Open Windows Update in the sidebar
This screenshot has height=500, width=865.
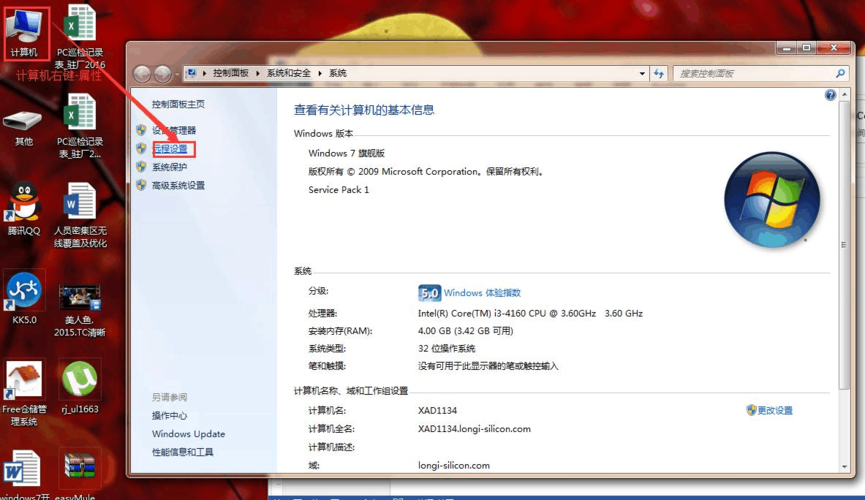point(188,434)
